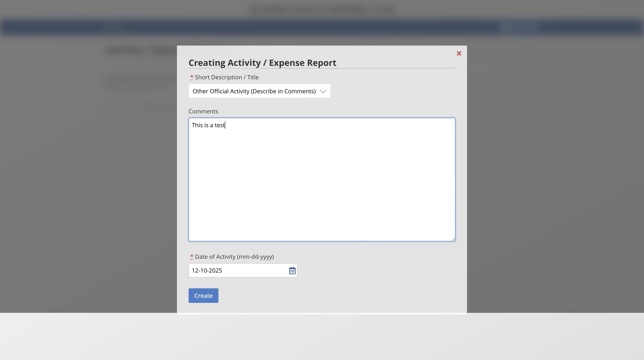Viewport: 644px width, 360px height.
Task: Click the Short Description / Title label
Action: pyautogui.click(x=226, y=77)
